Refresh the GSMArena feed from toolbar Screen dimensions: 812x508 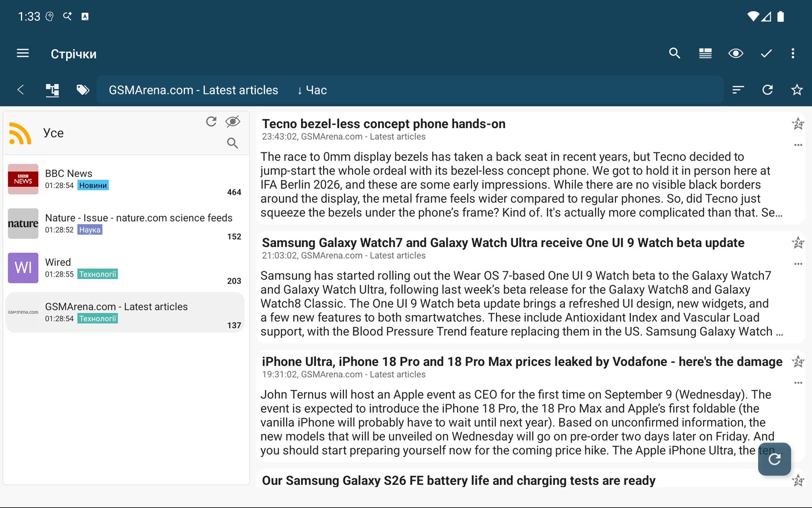tap(767, 90)
